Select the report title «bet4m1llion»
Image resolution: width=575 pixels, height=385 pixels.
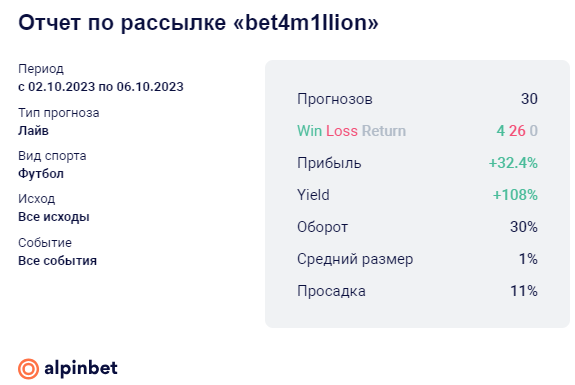click(198, 23)
